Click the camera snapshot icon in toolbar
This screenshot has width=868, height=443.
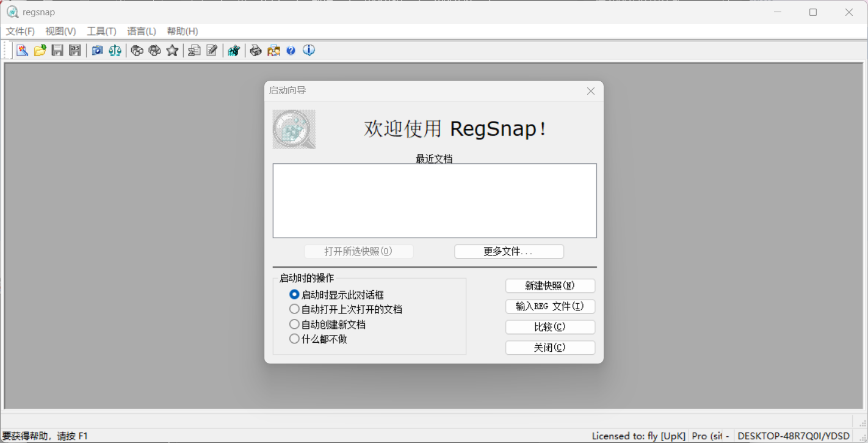(x=97, y=50)
